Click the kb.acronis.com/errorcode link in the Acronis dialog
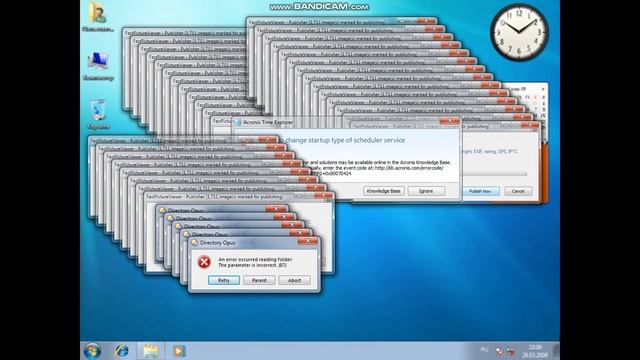 click(409, 168)
